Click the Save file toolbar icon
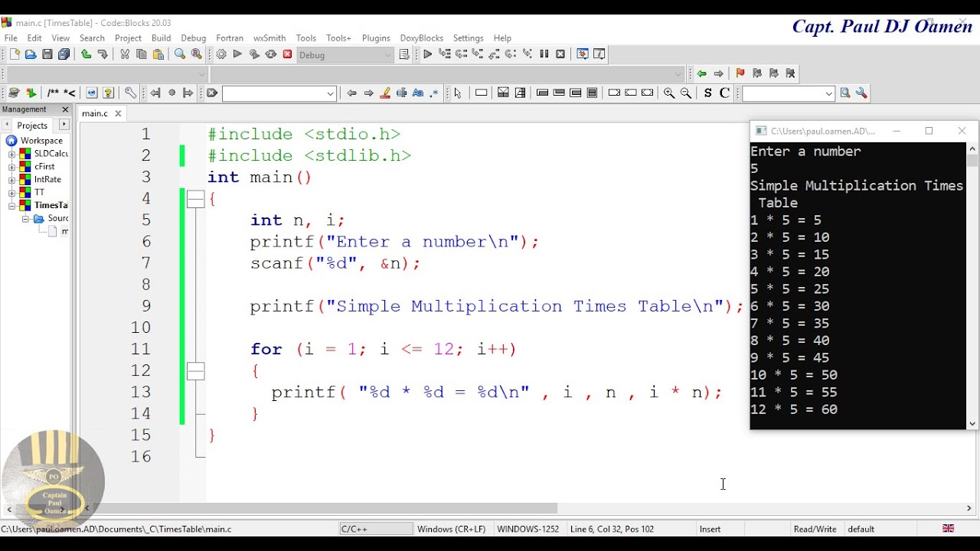The width and height of the screenshot is (980, 551). [47, 54]
